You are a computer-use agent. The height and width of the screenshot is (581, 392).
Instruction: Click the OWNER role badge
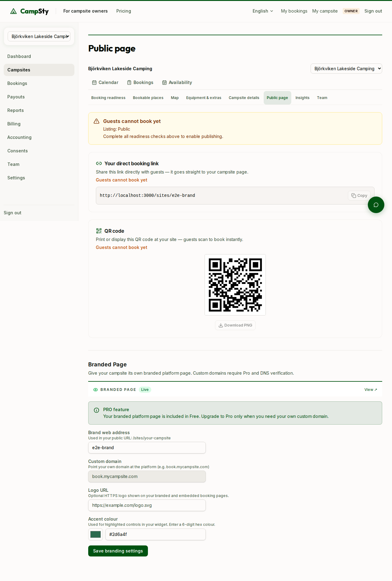pos(351,11)
